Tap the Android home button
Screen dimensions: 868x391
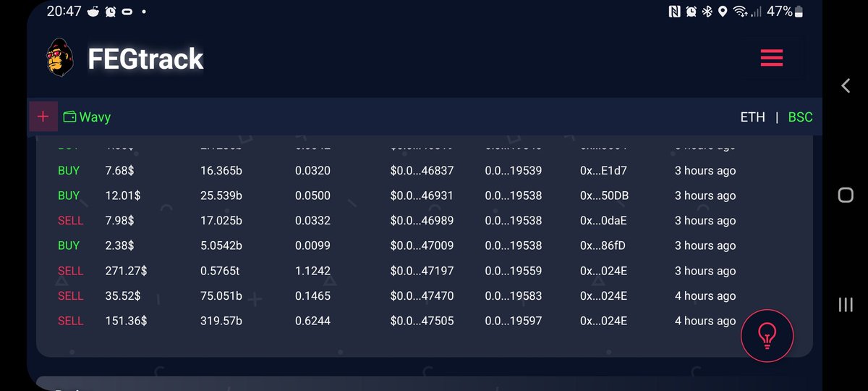[846, 195]
